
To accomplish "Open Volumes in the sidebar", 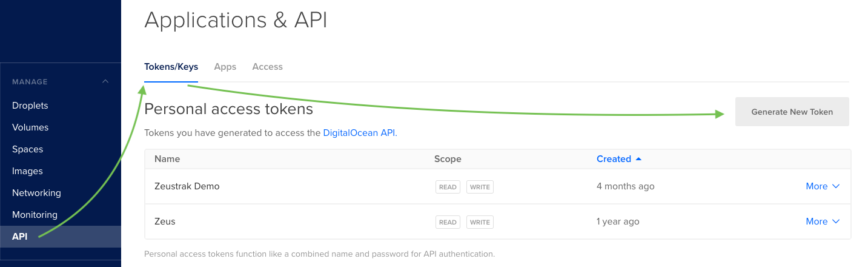I will [x=30, y=127].
